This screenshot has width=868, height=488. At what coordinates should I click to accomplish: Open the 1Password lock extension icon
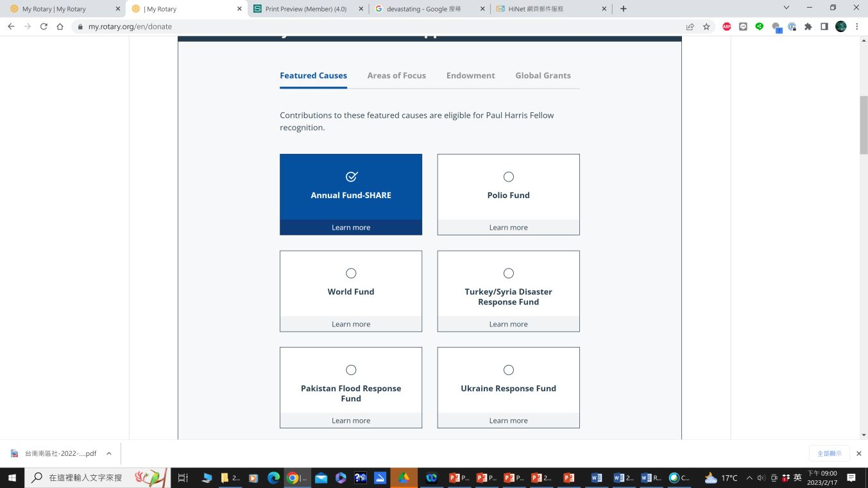792,26
